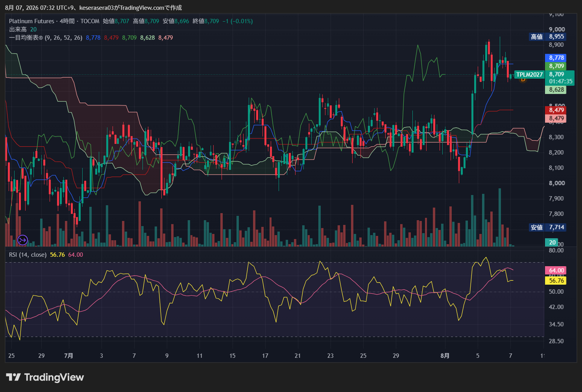582x392 pixels.
Task: Click the 80.00 level on the RSI scale
Action: [557, 250]
